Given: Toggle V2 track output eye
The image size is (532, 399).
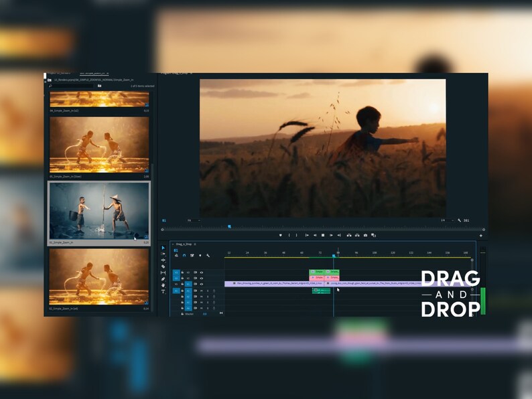Looking at the screenshot, I should pyautogui.click(x=202, y=278).
